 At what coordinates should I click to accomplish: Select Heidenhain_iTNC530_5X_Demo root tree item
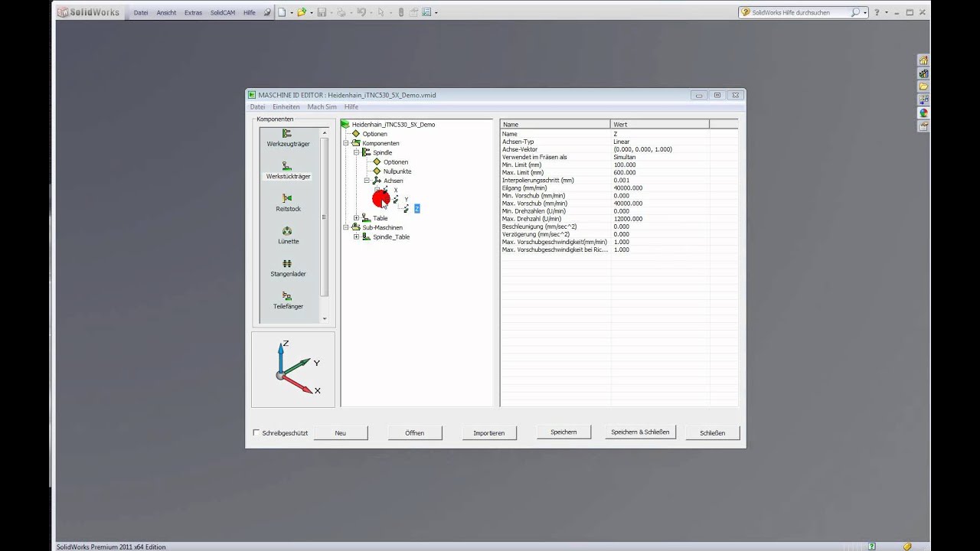coord(394,124)
